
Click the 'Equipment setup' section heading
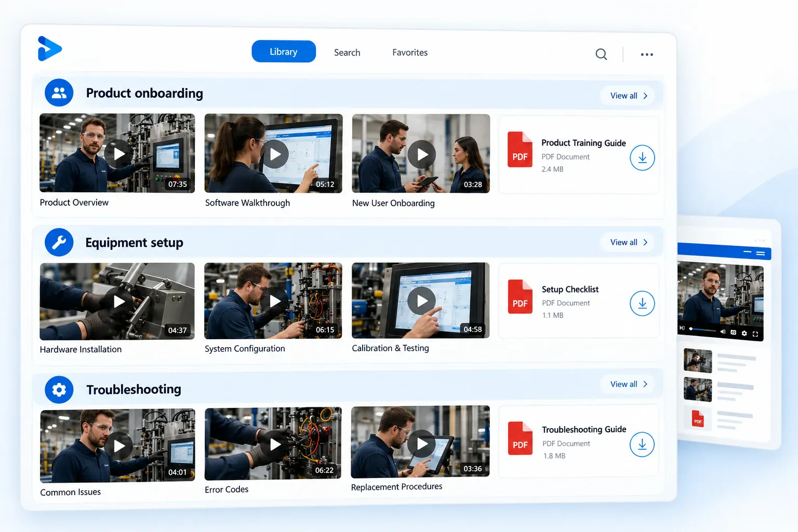134,243
